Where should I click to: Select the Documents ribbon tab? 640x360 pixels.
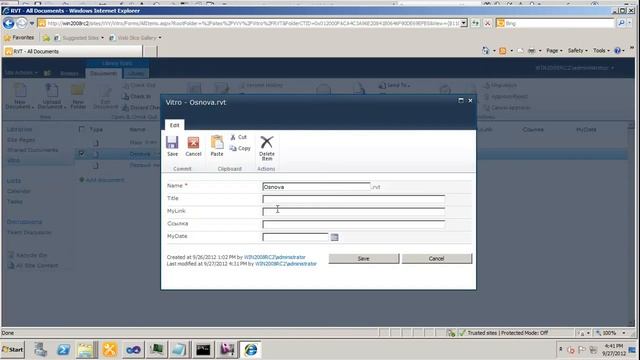point(103,73)
